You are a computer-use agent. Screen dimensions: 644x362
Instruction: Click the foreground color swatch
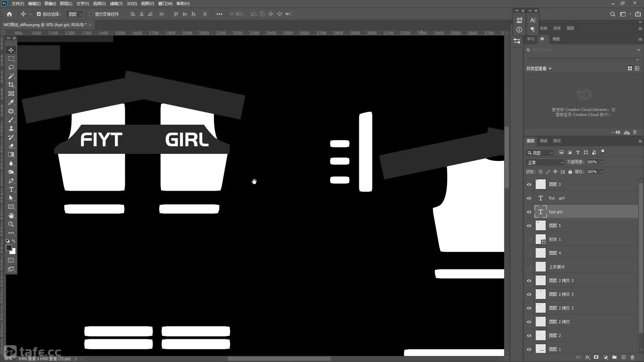point(9,247)
